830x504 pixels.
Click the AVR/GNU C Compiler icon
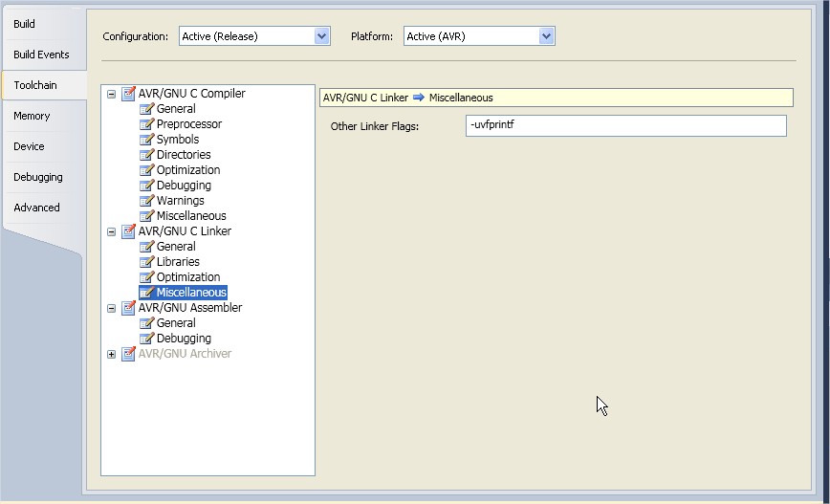coord(128,94)
